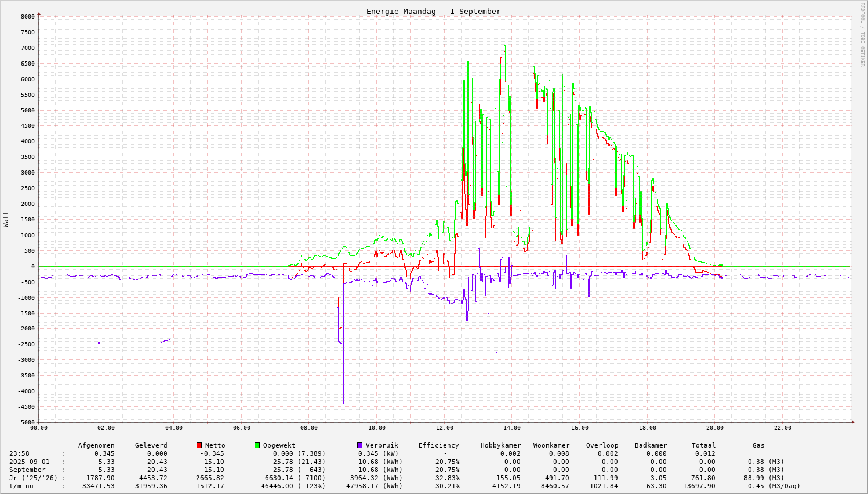
Task: Click the Totaal column header
Action: [703, 445]
